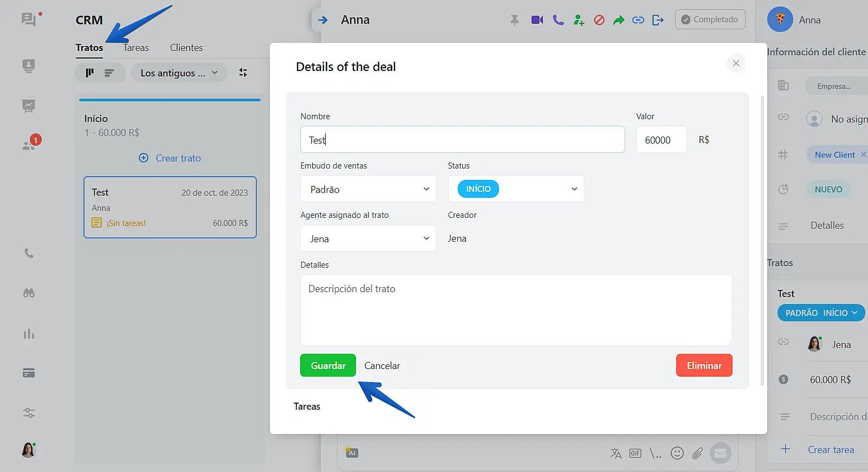This screenshot has width=868, height=472.
Task: Open the Status dropdown showing INÍCIO
Action: pos(516,189)
